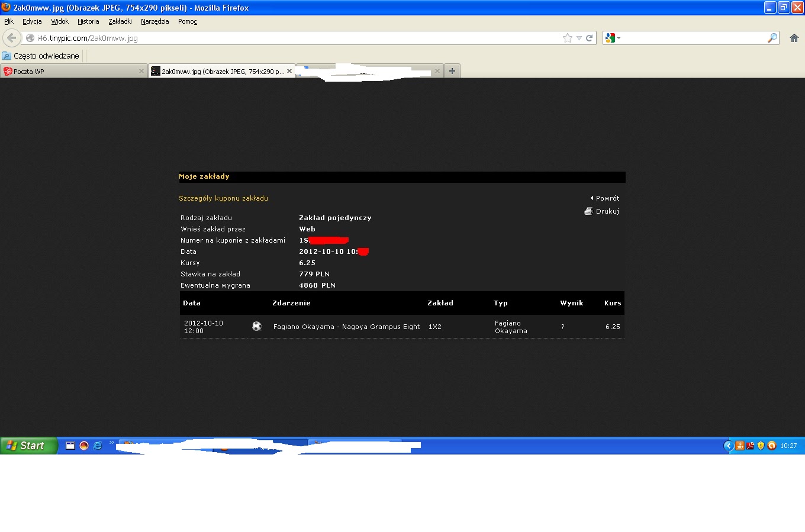
Task: Select the 2ak0mww.jpg image tab
Action: 222,71
